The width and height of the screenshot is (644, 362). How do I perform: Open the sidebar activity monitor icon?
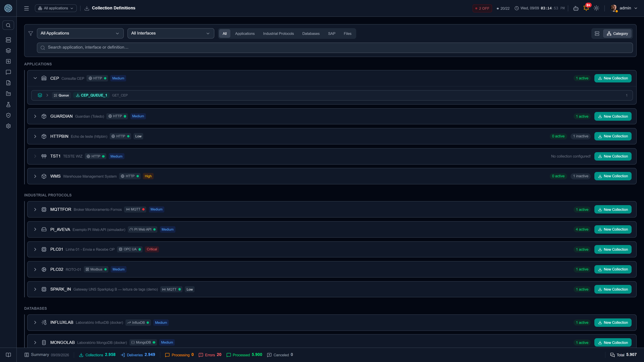(8, 62)
